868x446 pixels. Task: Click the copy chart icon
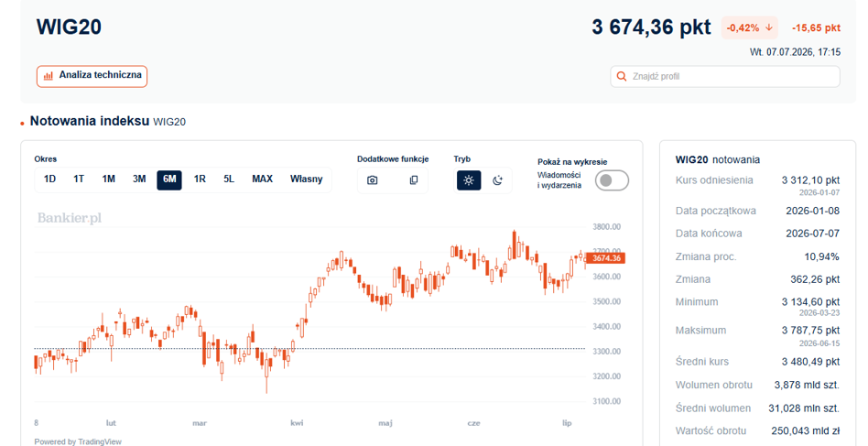(414, 180)
